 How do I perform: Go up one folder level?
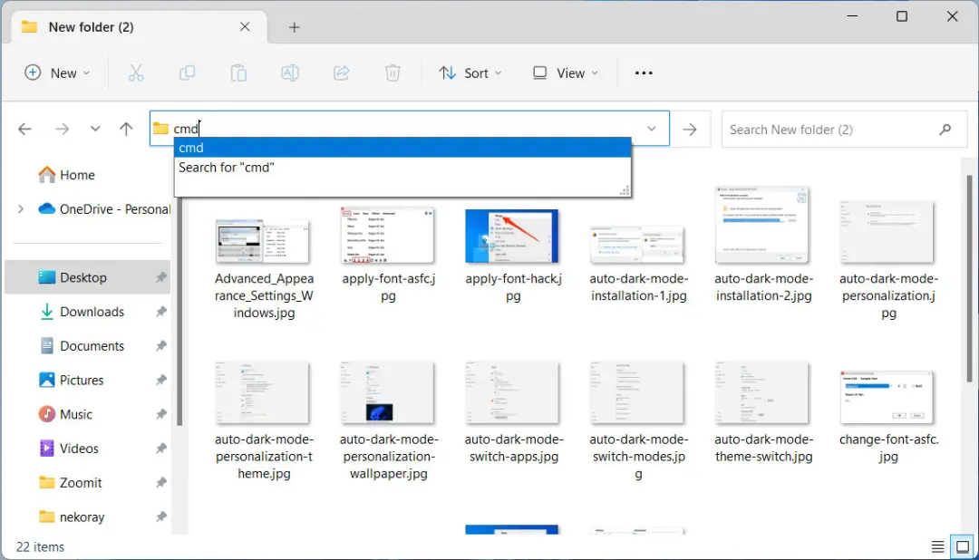[x=126, y=130]
